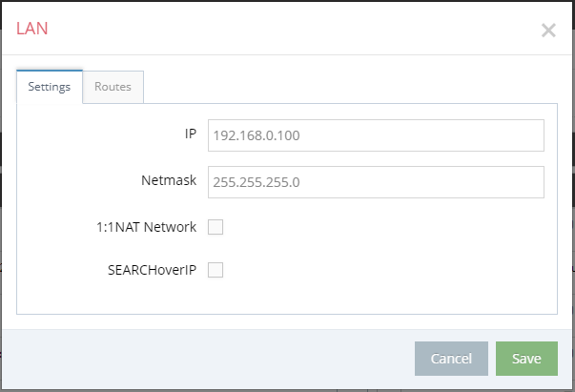The height and width of the screenshot is (392, 575).
Task: Click the IP field label
Action: 191,134
